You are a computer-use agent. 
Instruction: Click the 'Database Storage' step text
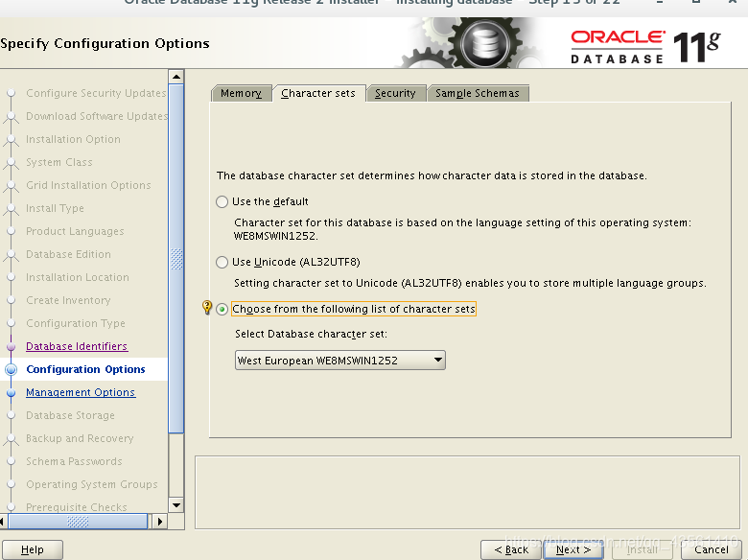point(71,415)
